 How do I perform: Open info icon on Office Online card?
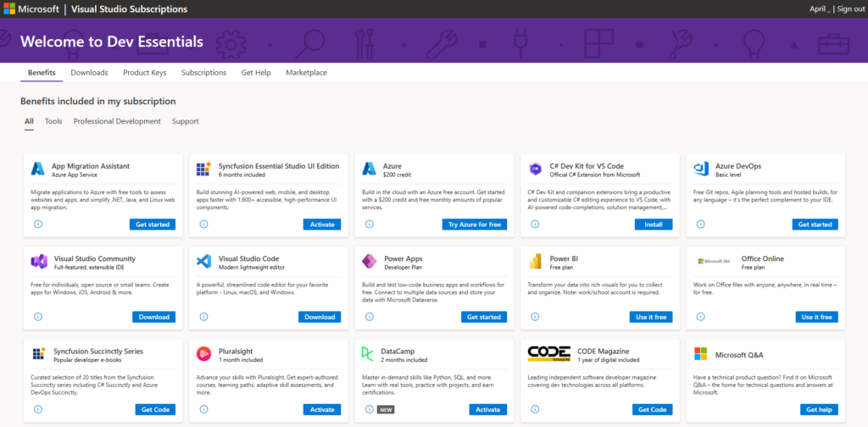pos(701,317)
